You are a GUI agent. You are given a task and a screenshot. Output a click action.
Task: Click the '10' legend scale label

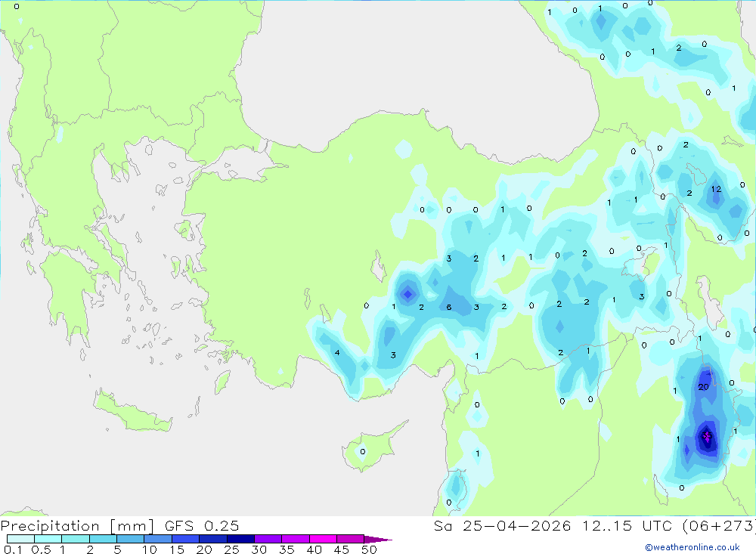coord(150,549)
